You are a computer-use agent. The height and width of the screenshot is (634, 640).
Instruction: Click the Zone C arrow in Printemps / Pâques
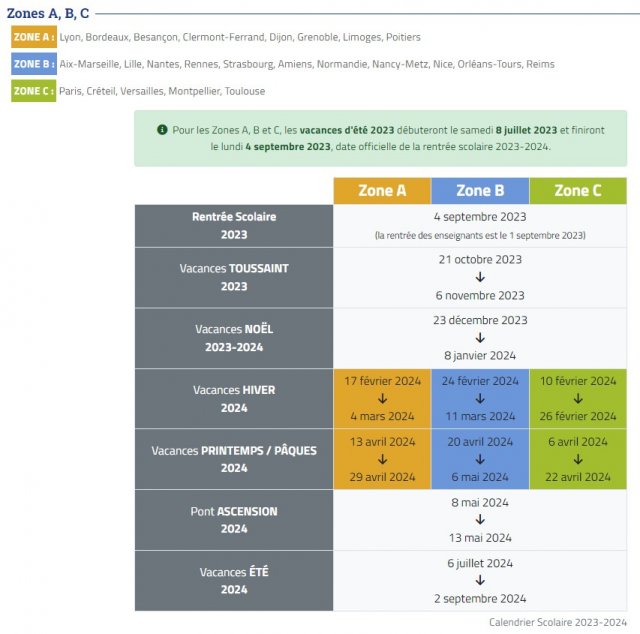(x=578, y=459)
